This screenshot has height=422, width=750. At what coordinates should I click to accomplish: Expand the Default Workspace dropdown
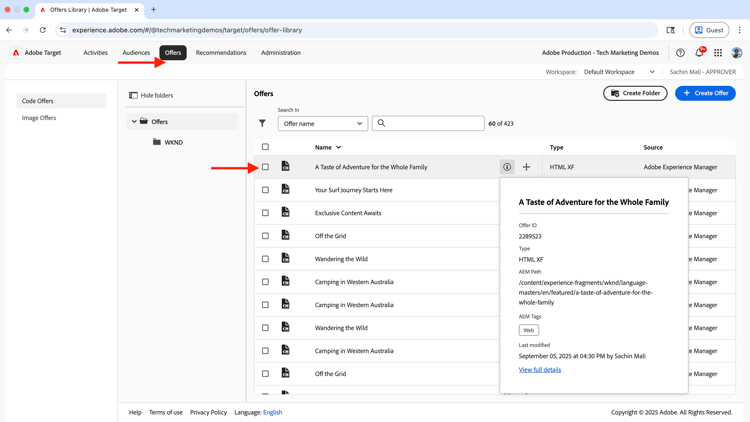[620, 72]
